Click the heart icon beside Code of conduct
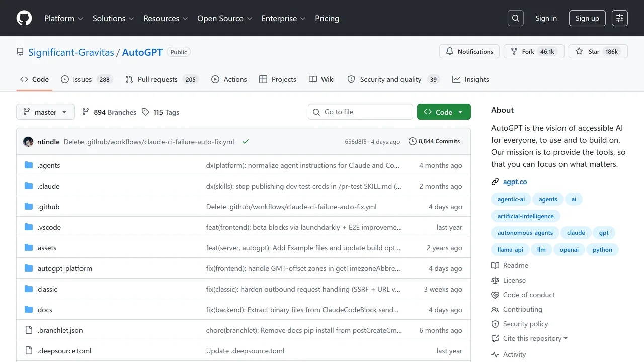The image size is (644, 362). [x=495, y=295]
